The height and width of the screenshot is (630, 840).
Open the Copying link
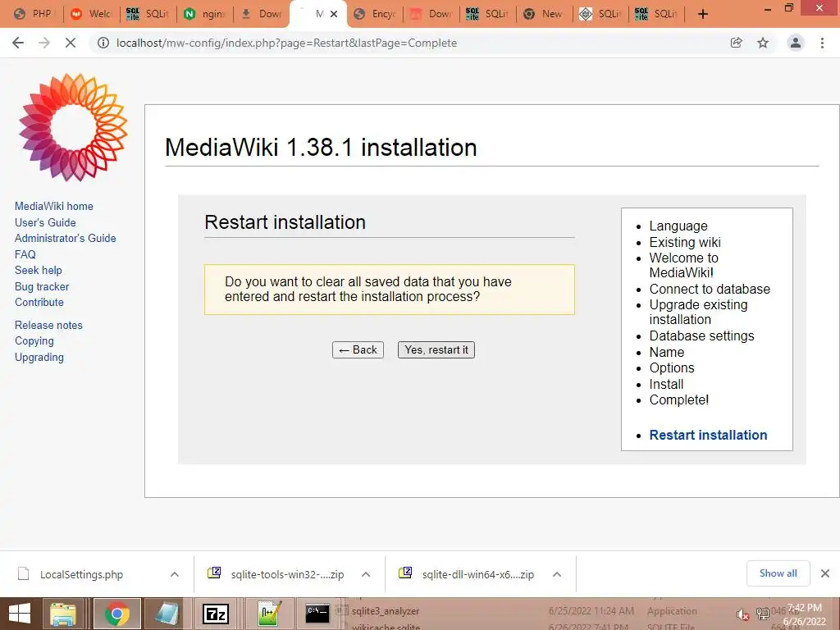point(34,340)
